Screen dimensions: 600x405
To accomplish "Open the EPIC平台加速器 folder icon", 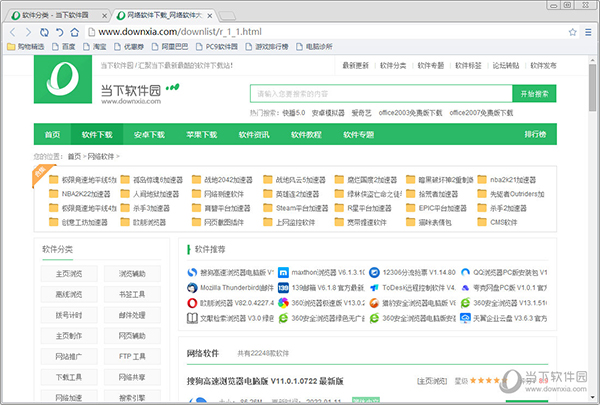I will pyautogui.click(x=411, y=208).
